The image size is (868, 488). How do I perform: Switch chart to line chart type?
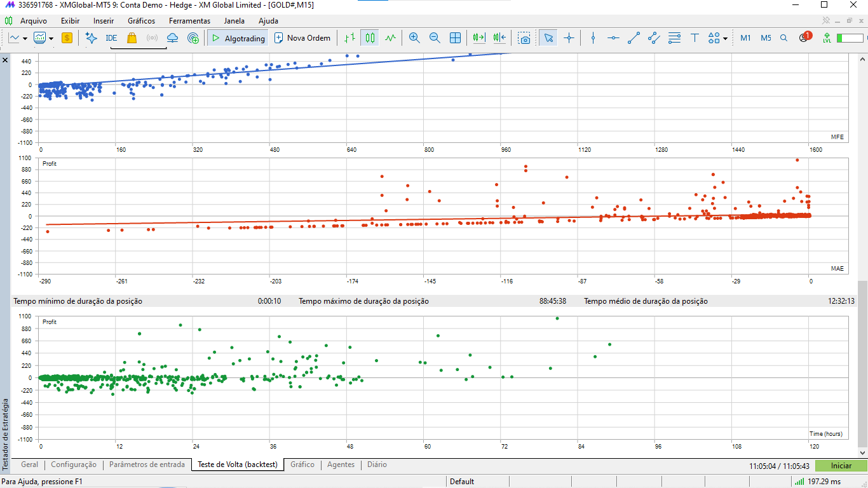[390, 38]
